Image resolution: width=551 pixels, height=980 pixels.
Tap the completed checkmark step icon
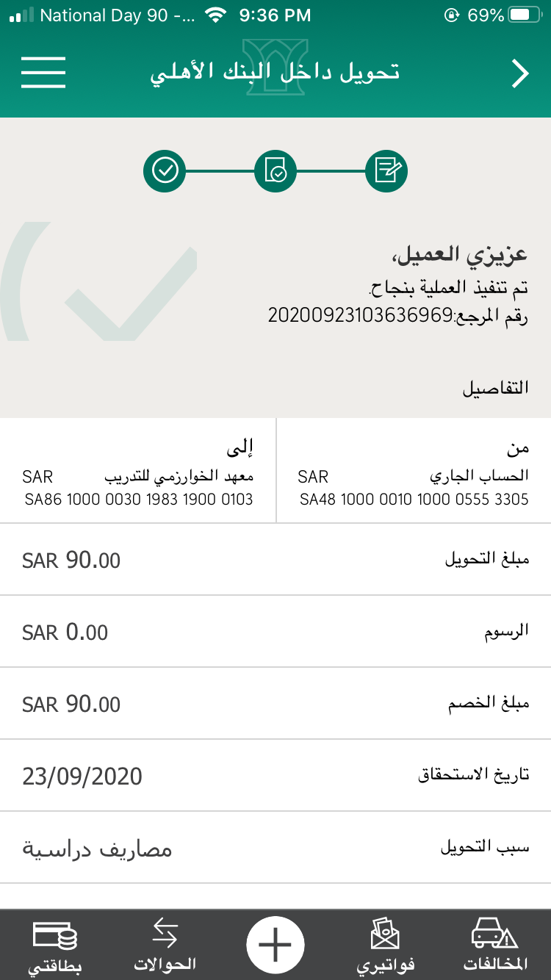(165, 171)
